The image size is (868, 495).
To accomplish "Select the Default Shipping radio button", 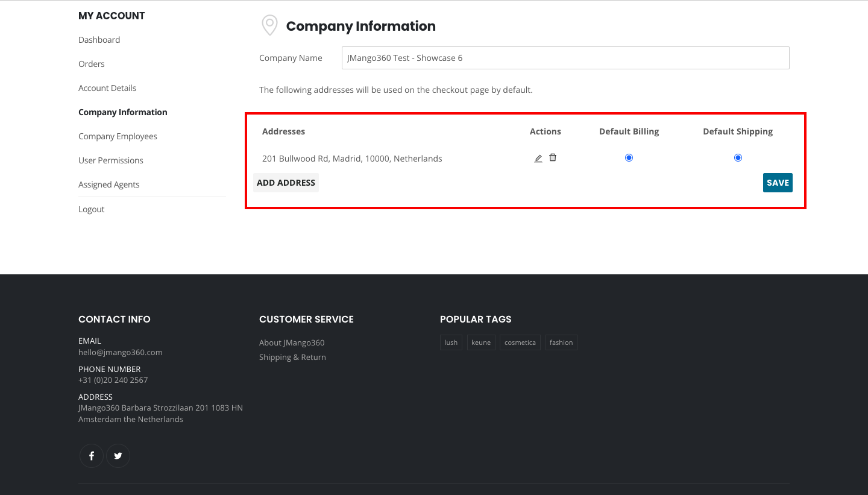I will click(x=738, y=158).
